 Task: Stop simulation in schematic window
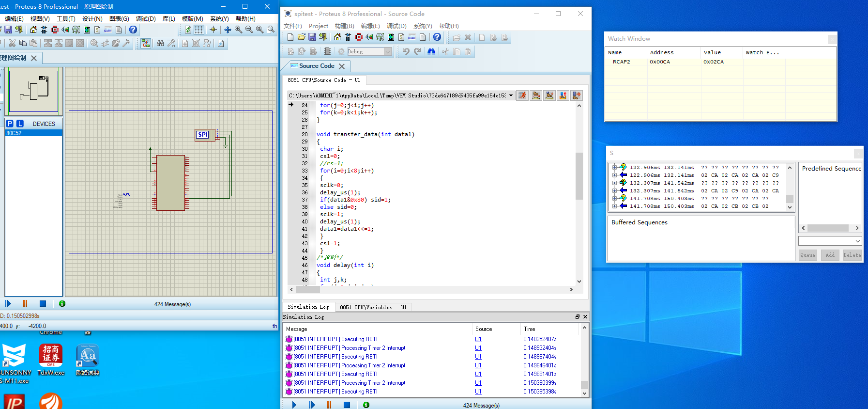point(43,304)
